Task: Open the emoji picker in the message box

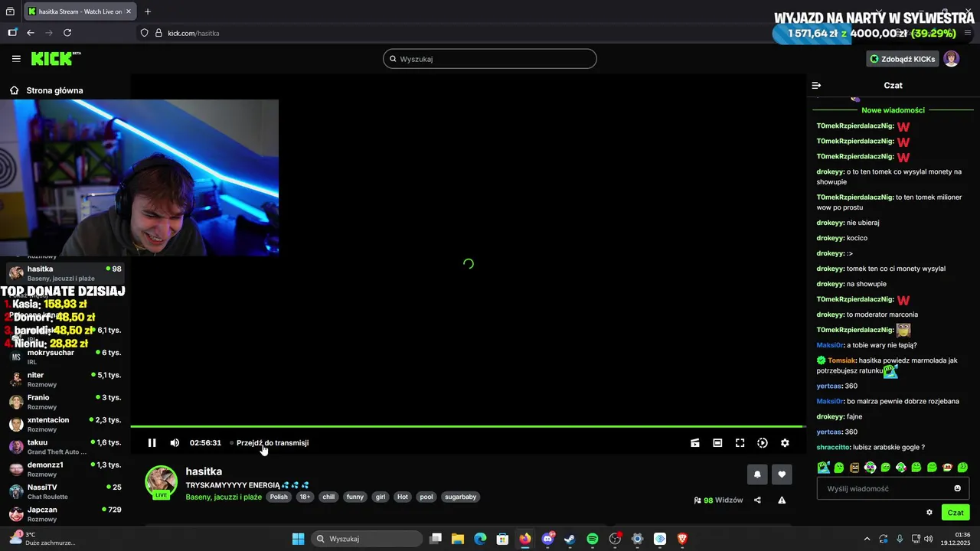Action: point(957,488)
